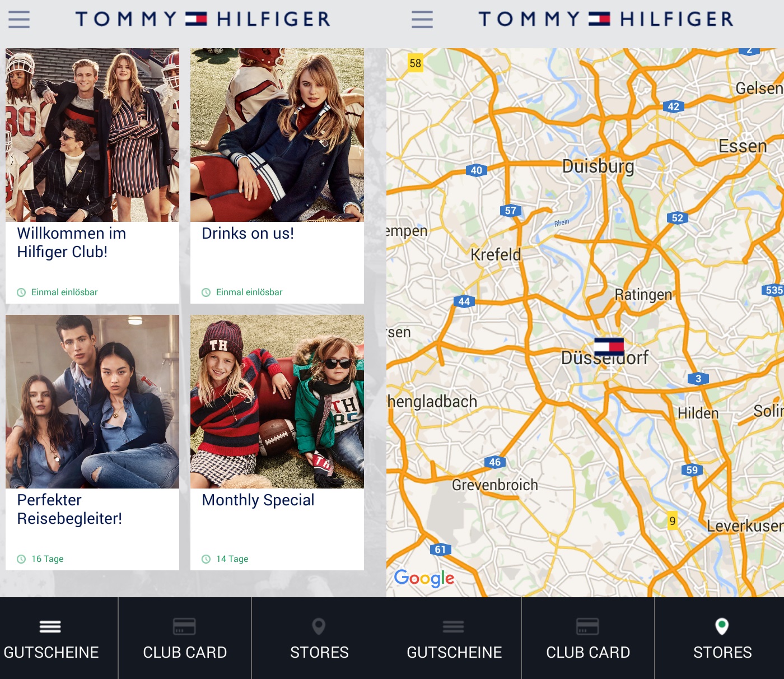Click the clock icon beside 14 Tage
The height and width of the screenshot is (679, 784).
point(206,559)
